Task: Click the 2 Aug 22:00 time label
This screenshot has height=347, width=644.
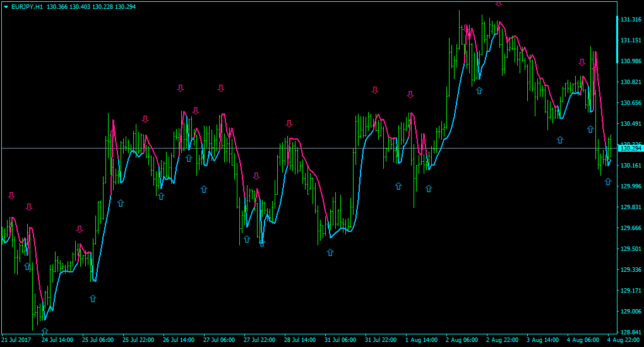Action: point(502,340)
